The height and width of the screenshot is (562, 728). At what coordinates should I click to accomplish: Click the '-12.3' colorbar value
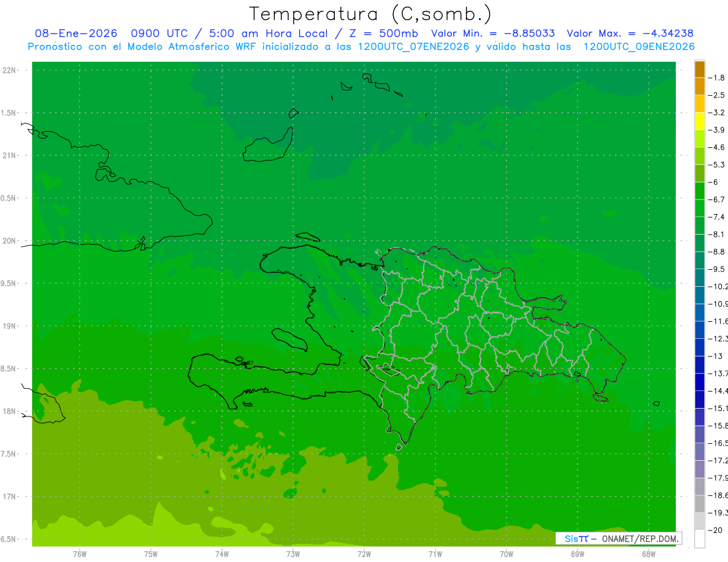coord(718,338)
